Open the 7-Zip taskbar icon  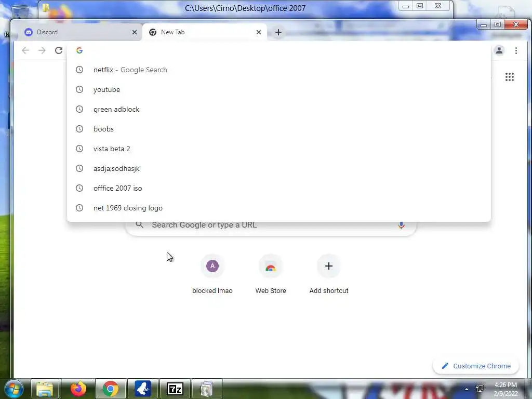(x=175, y=389)
